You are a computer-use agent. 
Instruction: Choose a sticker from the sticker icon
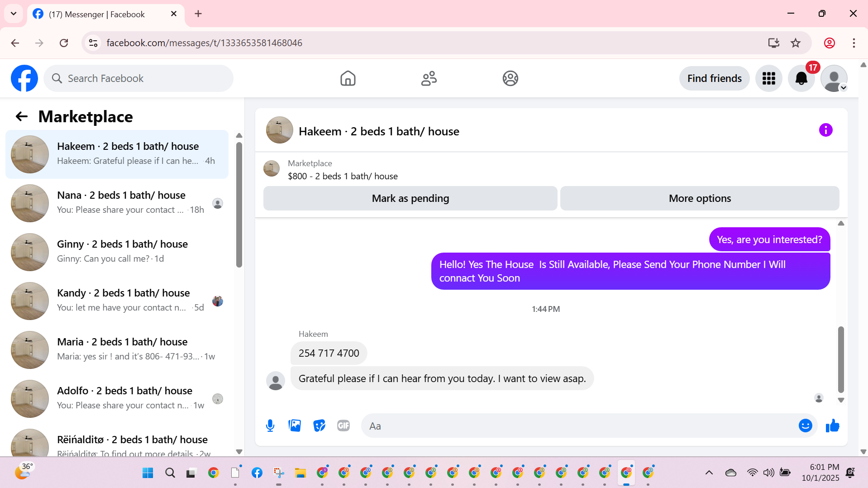[319, 426]
